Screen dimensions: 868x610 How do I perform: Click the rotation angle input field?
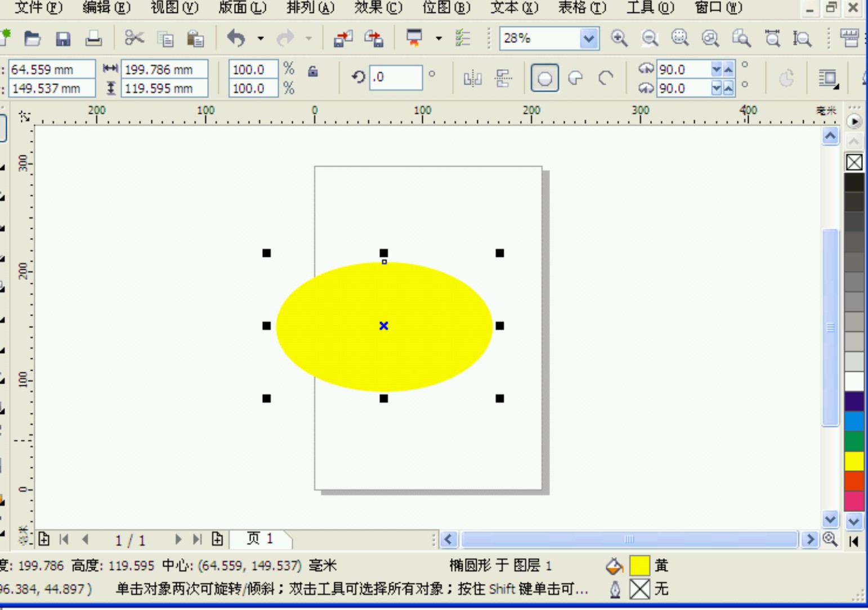click(396, 77)
